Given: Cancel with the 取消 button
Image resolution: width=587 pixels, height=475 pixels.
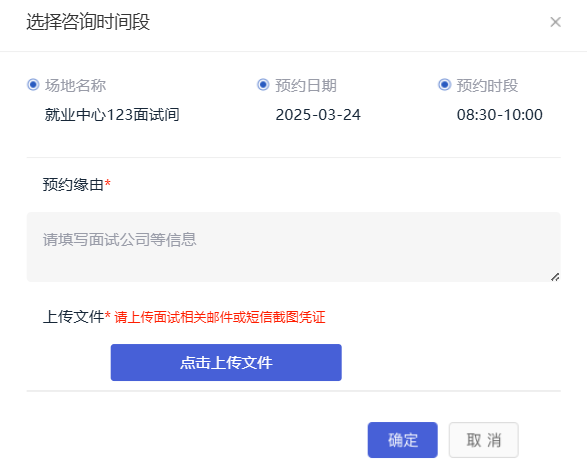Looking at the screenshot, I should pos(484,440).
